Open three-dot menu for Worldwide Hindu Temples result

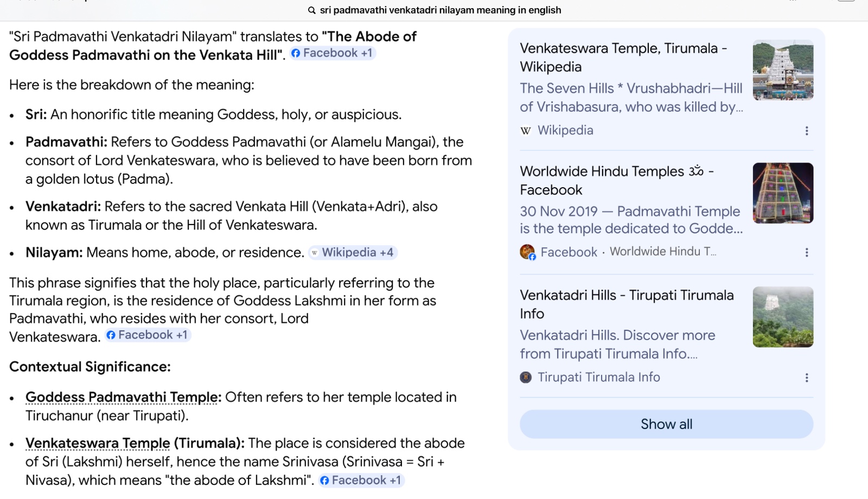pos(807,252)
